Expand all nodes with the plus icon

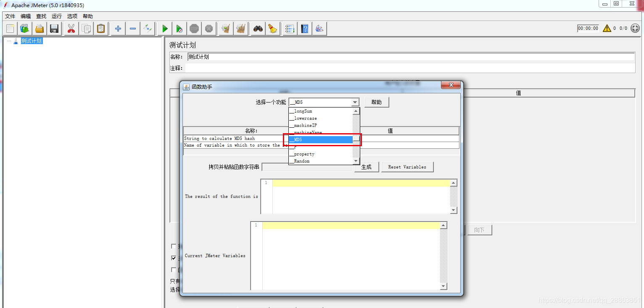pos(118,29)
